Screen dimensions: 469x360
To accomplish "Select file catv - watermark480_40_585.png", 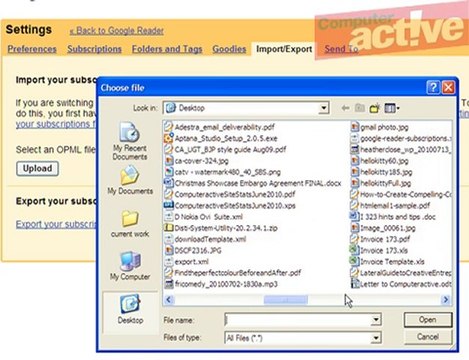I will 223,172.
